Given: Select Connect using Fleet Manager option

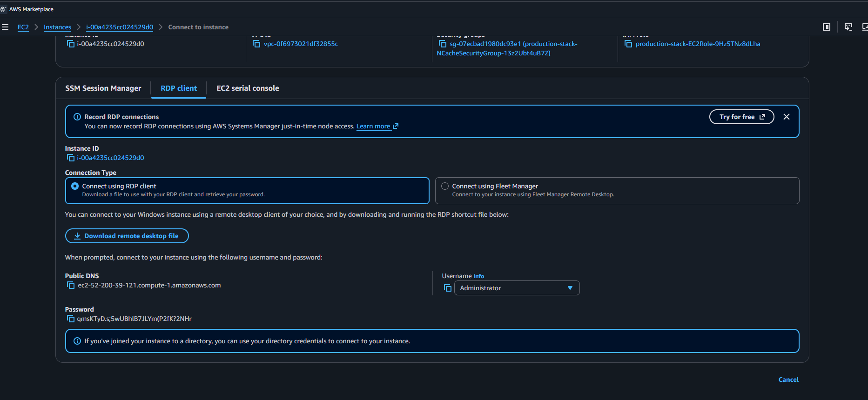Looking at the screenshot, I should (617, 191).
